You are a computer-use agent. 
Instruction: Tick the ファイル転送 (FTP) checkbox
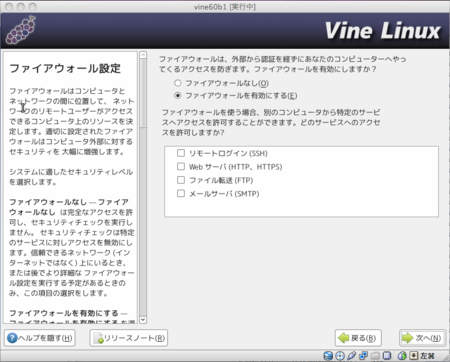[x=181, y=180]
